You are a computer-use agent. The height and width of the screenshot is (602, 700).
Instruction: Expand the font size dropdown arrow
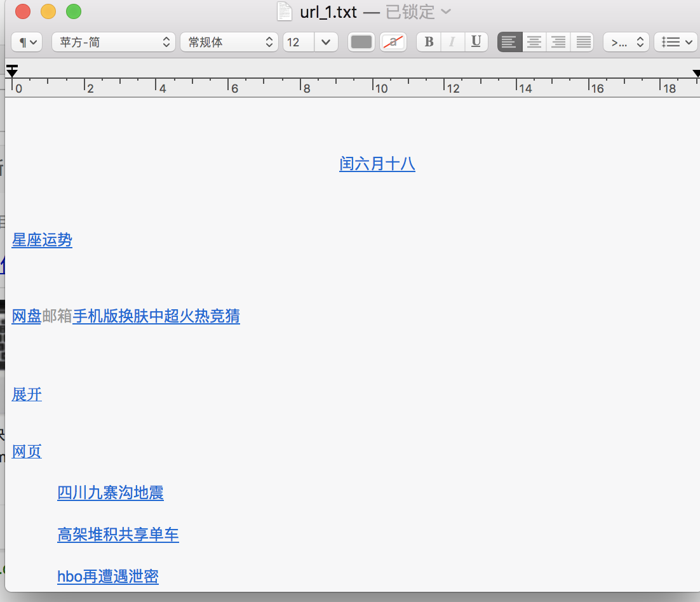pyautogui.click(x=326, y=42)
